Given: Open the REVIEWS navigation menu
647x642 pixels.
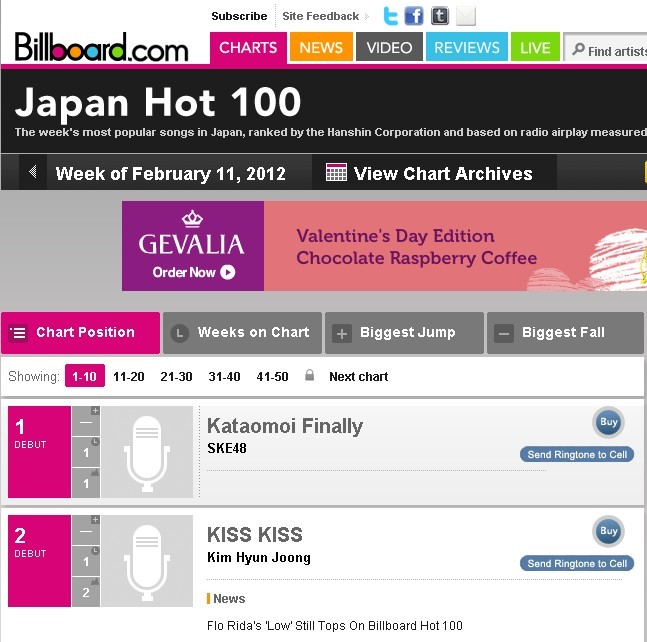Looking at the screenshot, I should 467,47.
